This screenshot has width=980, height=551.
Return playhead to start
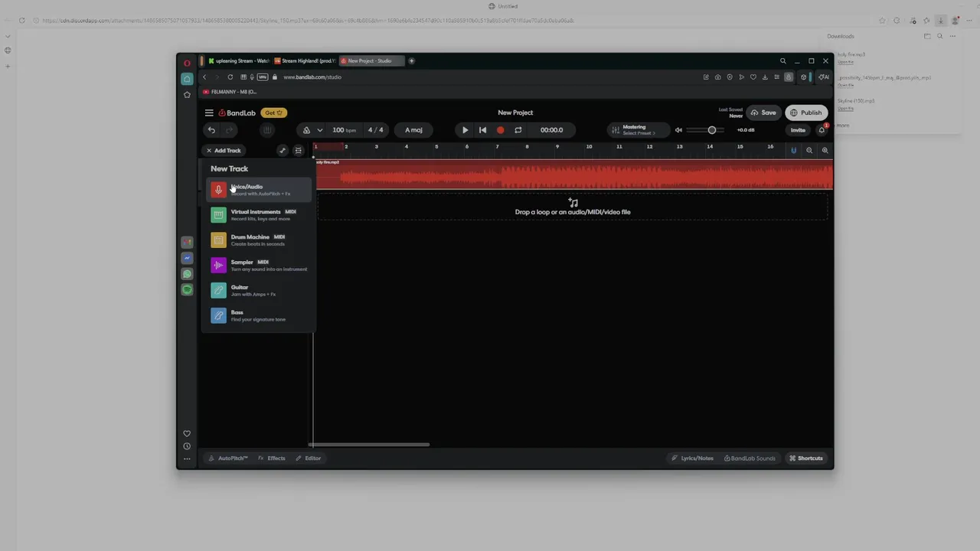[482, 130]
